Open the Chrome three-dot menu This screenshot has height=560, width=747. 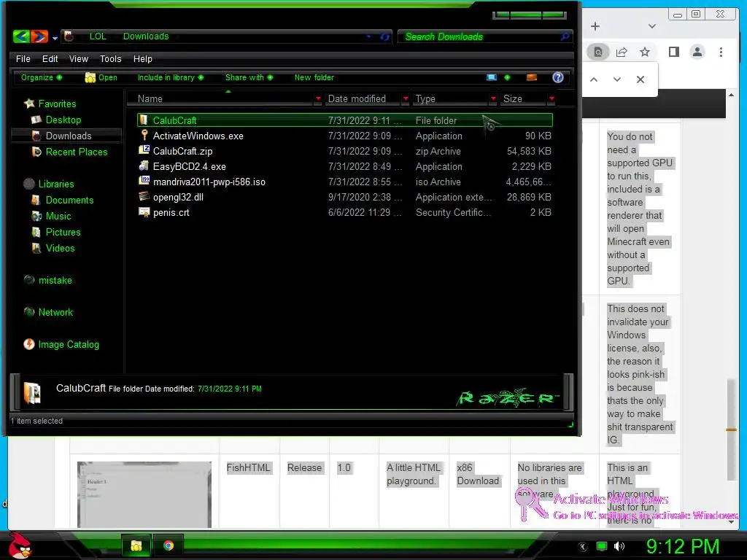(721, 52)
